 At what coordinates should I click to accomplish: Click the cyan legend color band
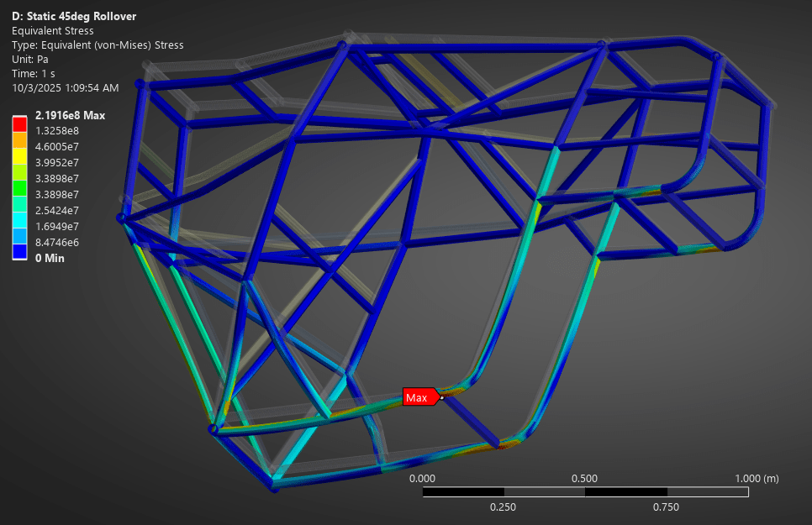tap(19, 218)
